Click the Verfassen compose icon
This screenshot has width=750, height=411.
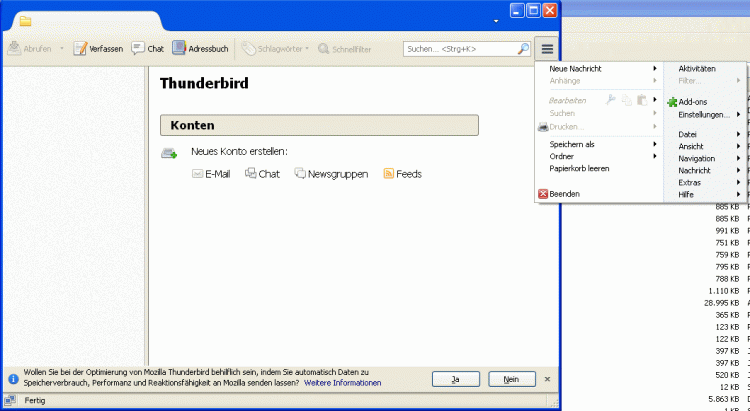coord(80,48)
